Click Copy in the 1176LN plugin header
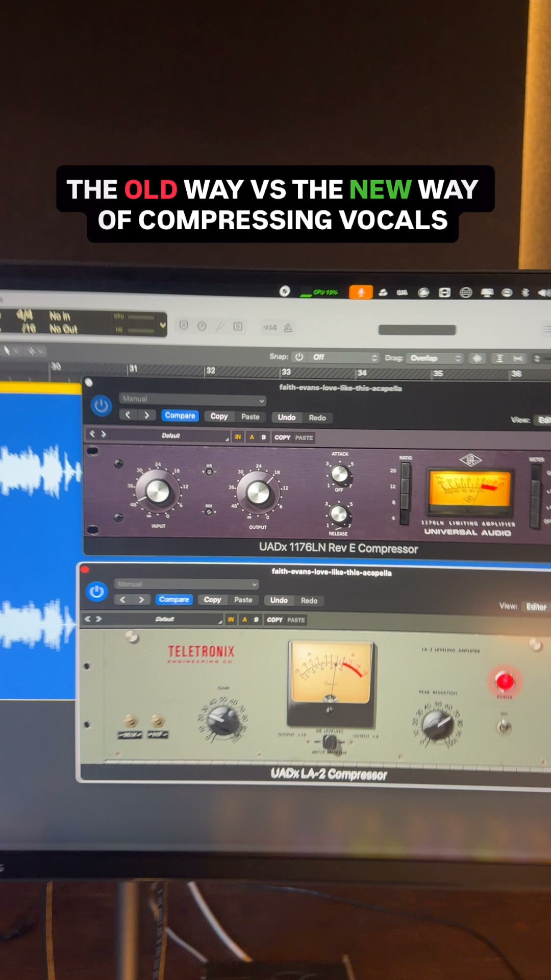This screenshot has width=551, height=980. (x=219, y=416)
